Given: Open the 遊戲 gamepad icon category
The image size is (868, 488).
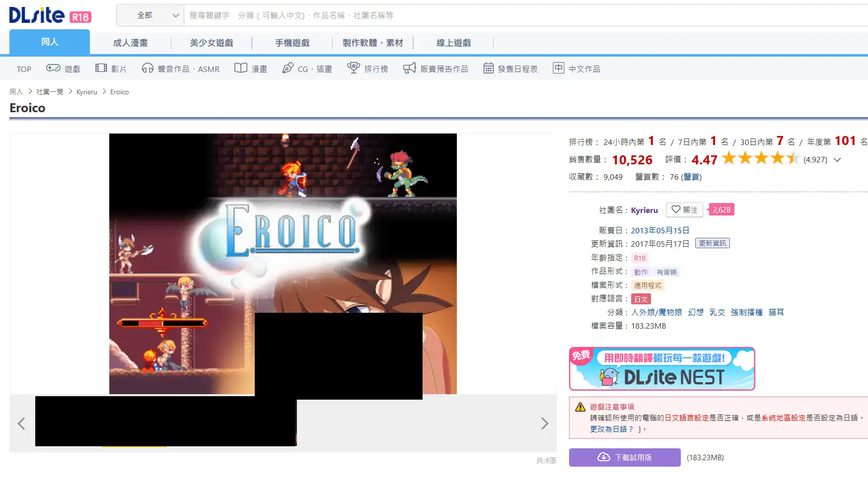Looking at the screenshot, I should coord(53,68).
